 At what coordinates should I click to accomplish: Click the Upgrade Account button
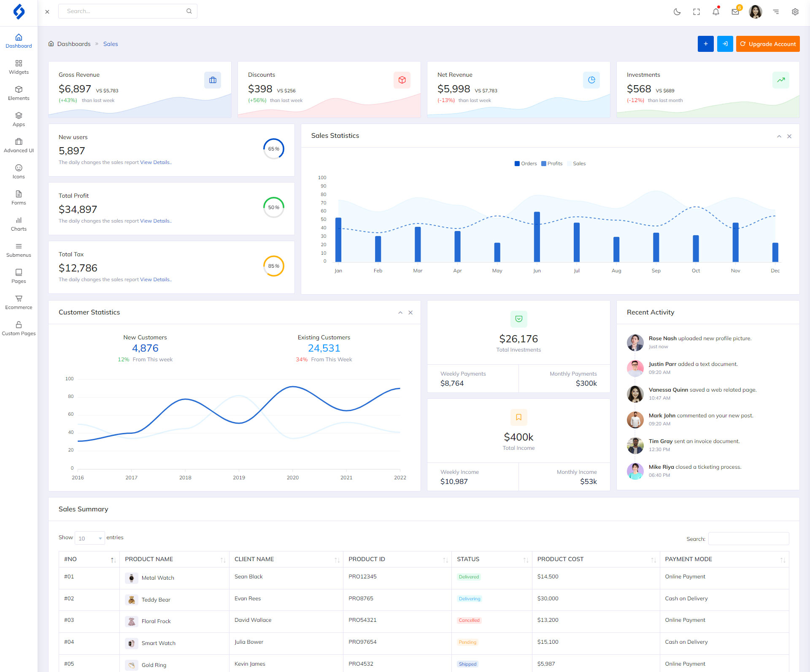coord(768,44)
